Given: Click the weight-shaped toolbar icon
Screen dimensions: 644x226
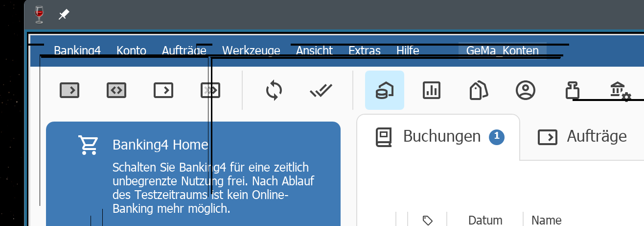Looking at the screenshot, I should pos(573,90).
